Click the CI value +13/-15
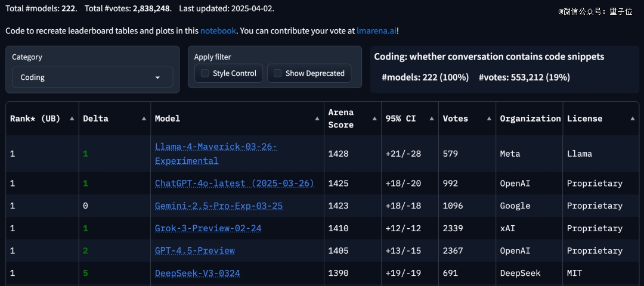The width and height of the screenshot is (644, 286). tap(403, 251)
